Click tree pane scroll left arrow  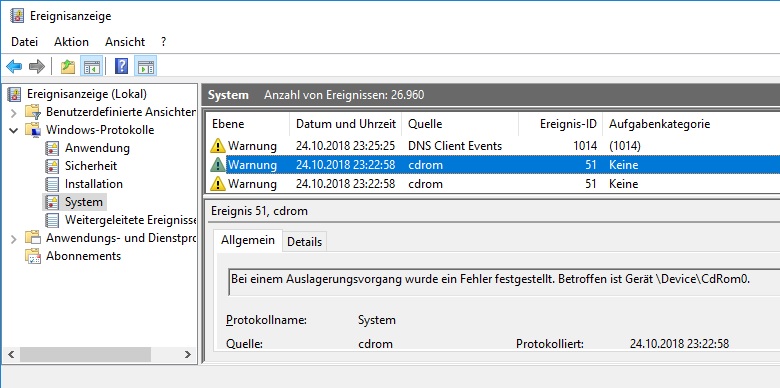click(x=11, y=355)
